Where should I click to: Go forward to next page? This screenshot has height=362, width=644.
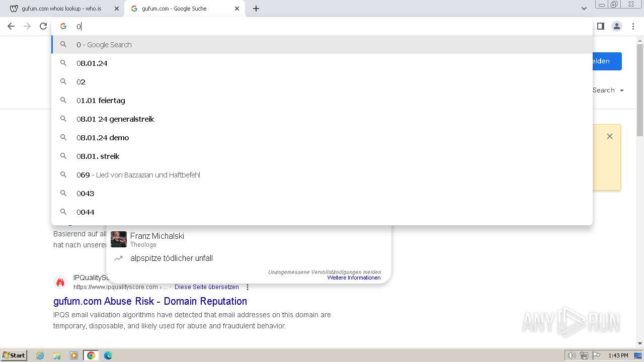pyautogui.click(x=27, y=26)
